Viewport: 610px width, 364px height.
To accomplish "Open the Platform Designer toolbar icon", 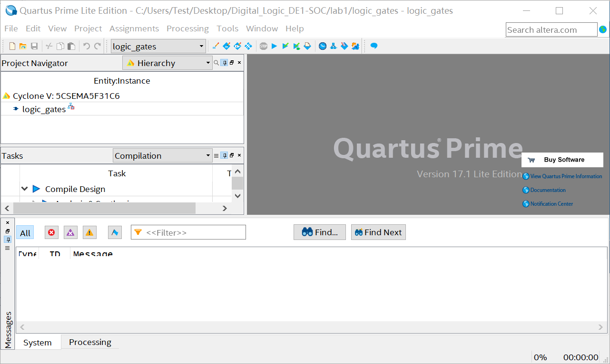I will point(355,46).
